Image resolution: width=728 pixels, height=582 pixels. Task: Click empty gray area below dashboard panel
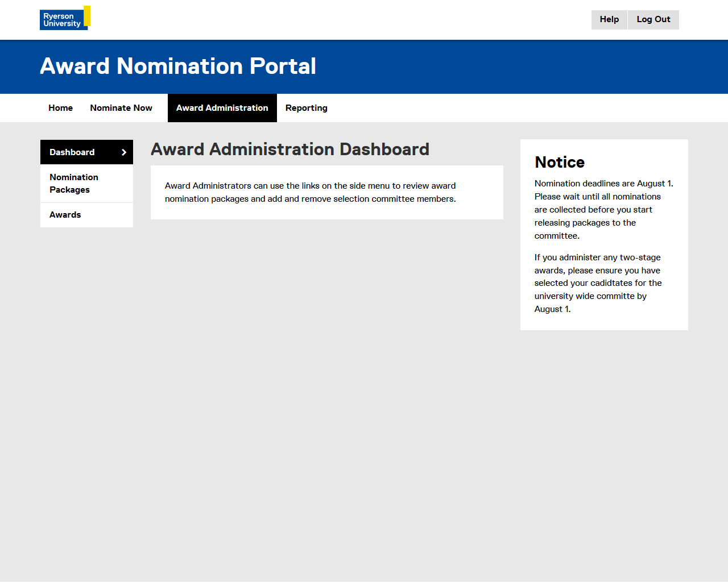[x=327, y=369]
